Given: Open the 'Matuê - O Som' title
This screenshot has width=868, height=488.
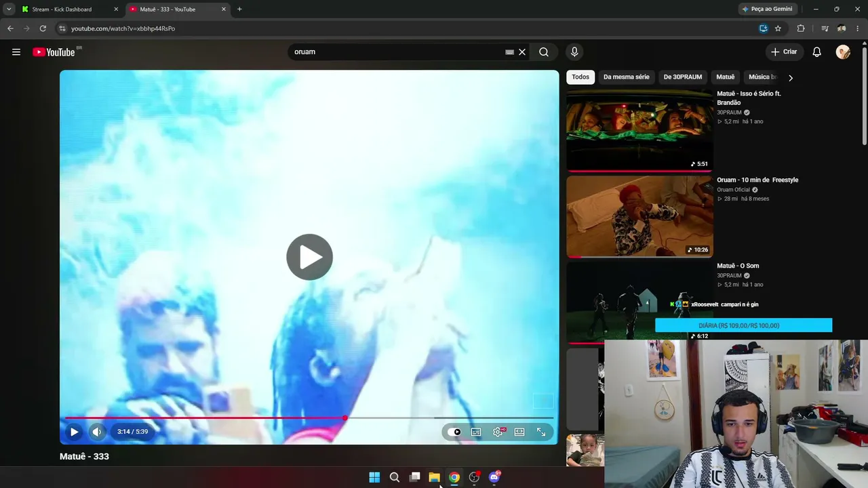Looking at the screenshot, I should [x=738, y=266].
